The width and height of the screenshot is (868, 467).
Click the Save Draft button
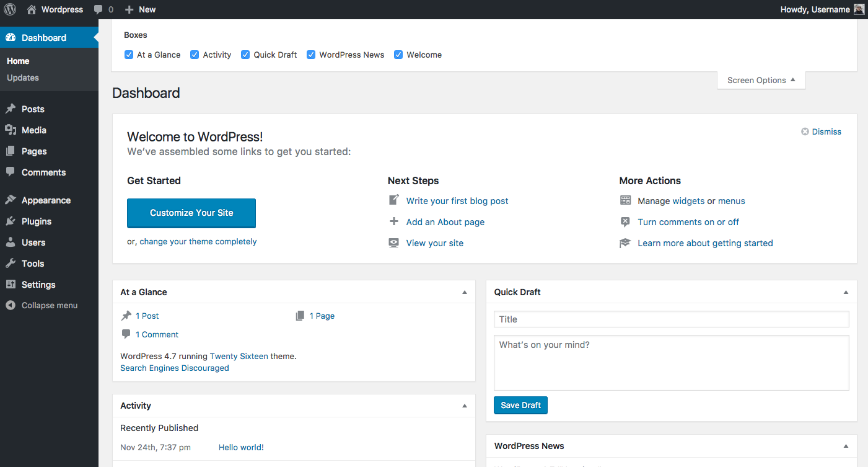pyautogui.click(x=520, y=405)
